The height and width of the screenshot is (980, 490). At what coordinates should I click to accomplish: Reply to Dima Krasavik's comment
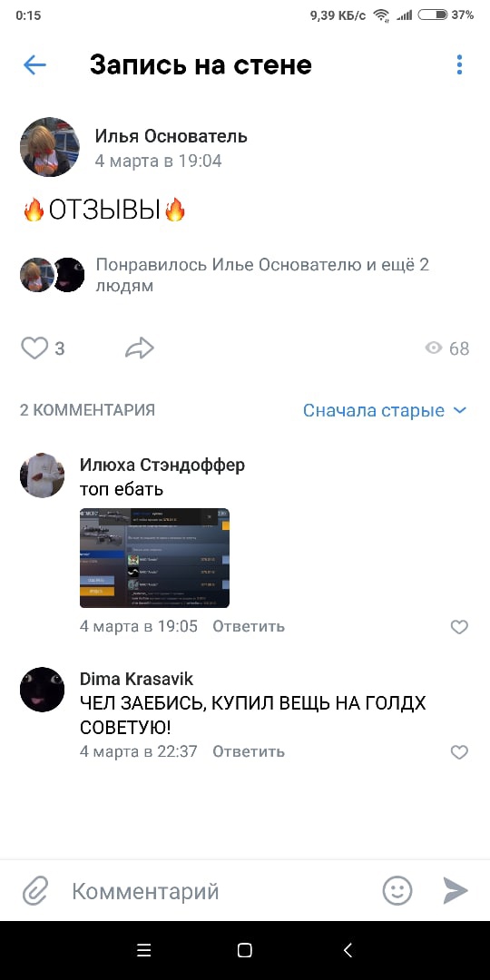pyautogui.click(x=249, y=751)
